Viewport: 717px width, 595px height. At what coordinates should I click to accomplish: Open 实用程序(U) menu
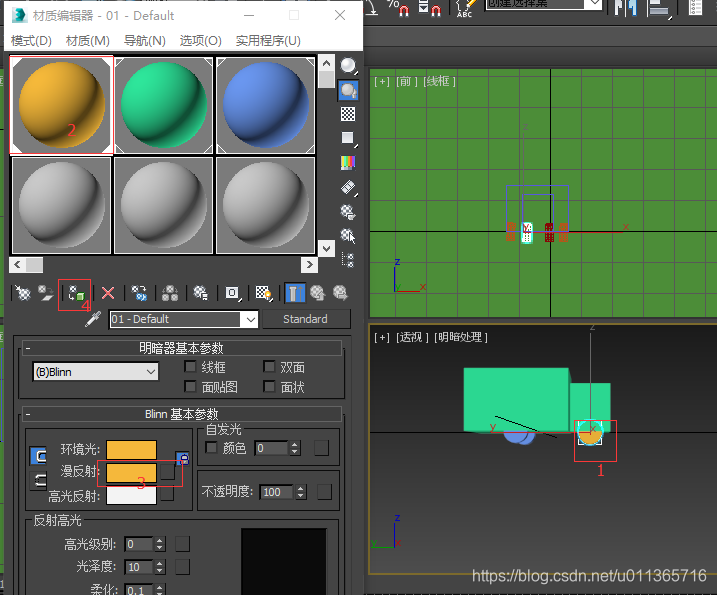tap(268, 41)
